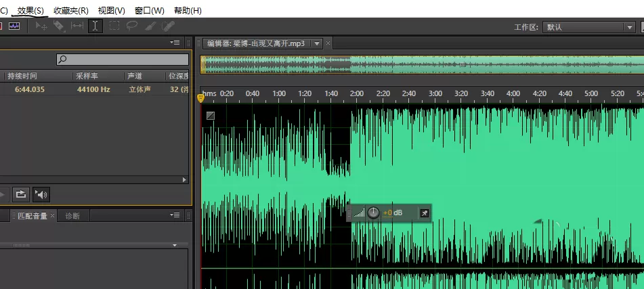Click the 4:00 mark on timeline ruler

click(513, 93)
